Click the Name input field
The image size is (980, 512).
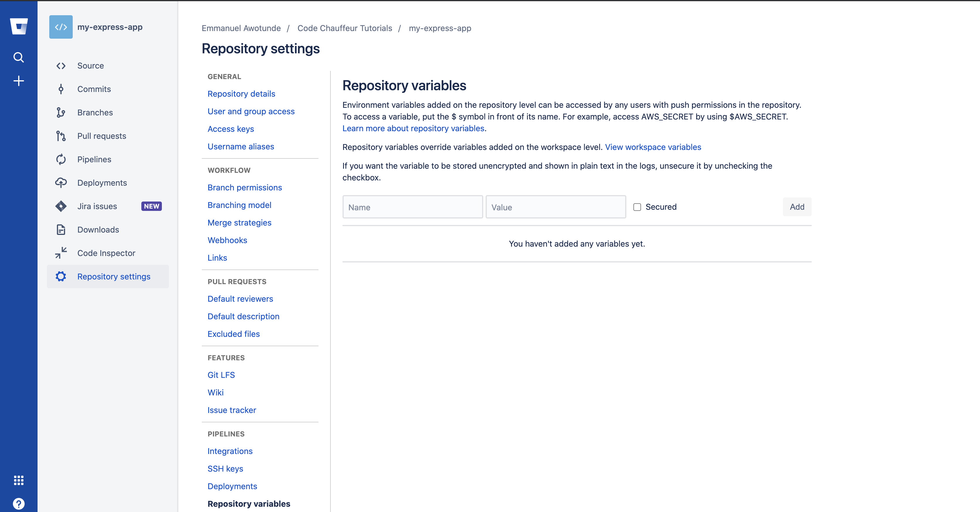[412, 207]
